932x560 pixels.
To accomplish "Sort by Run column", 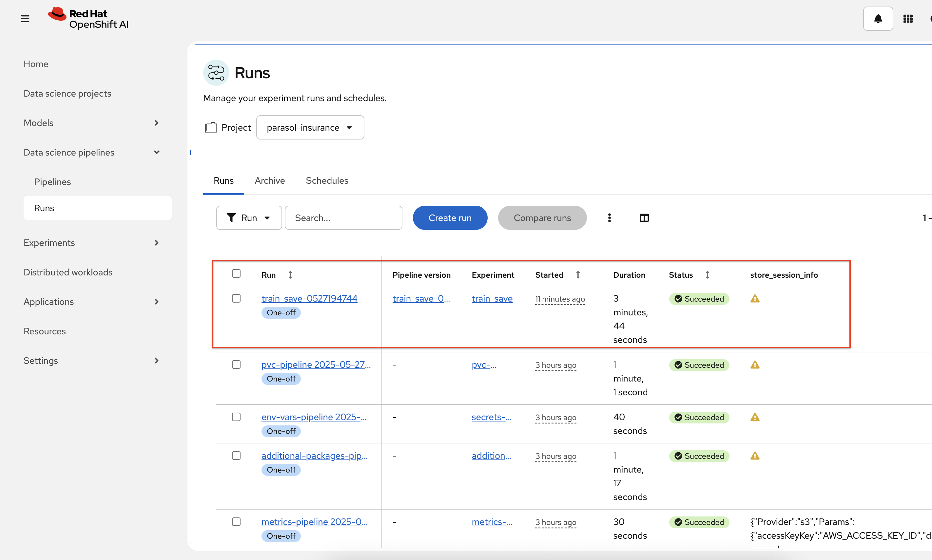I will 290,275.
